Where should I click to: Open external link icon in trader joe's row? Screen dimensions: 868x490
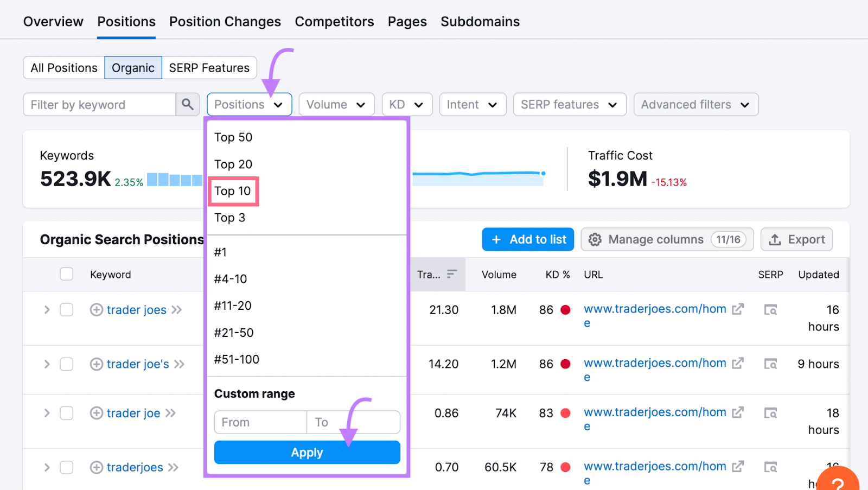pyautogui.click(x=738, y=363)
